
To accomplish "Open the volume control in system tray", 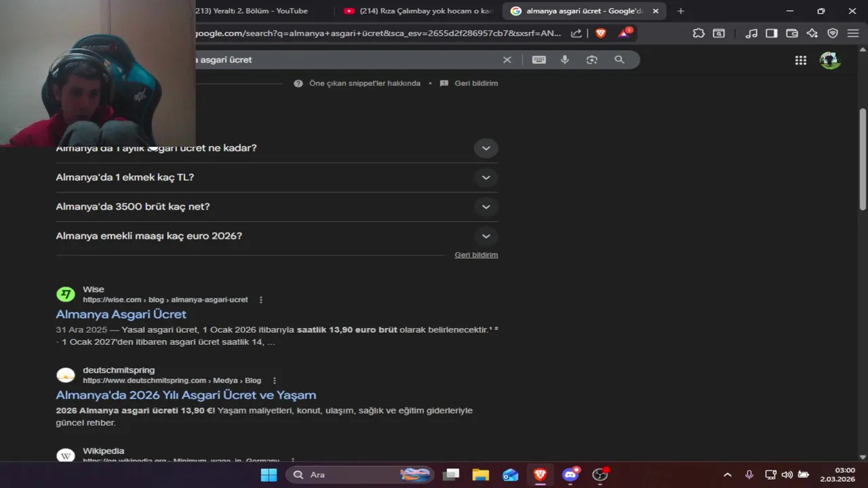I will [x=787, y=475].
